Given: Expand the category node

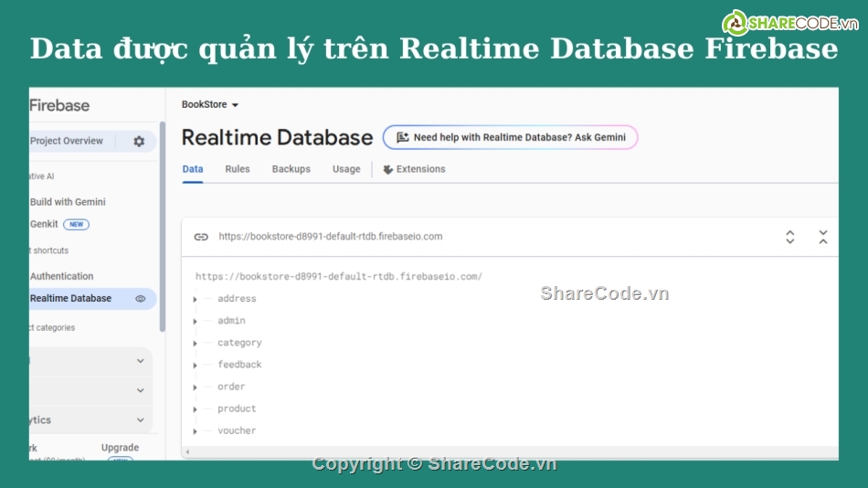Looking at the screenshot, I should tap(195, 344).
